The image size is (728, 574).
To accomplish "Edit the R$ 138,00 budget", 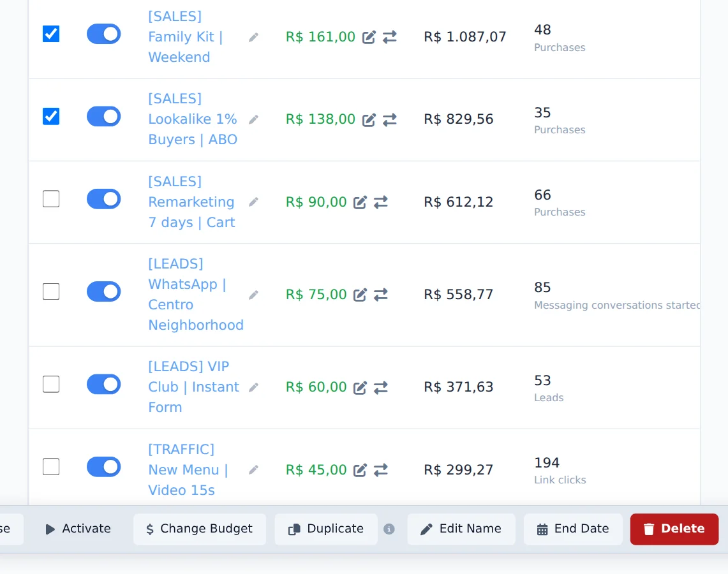I will point(369,120).
